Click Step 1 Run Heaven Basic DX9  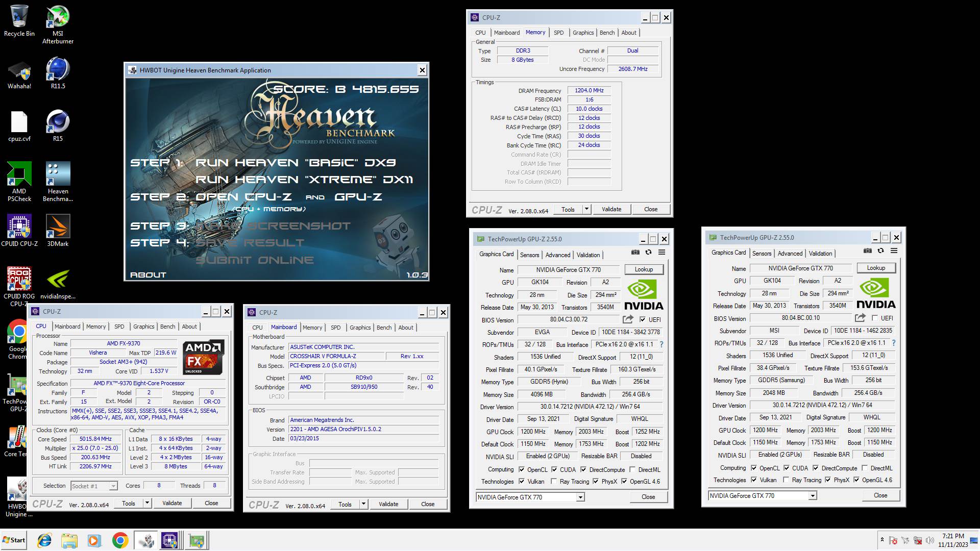263,163
